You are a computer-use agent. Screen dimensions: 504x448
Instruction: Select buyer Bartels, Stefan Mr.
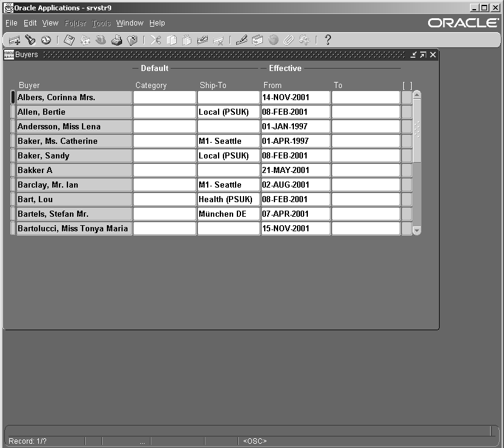click(x=74, y=214)
